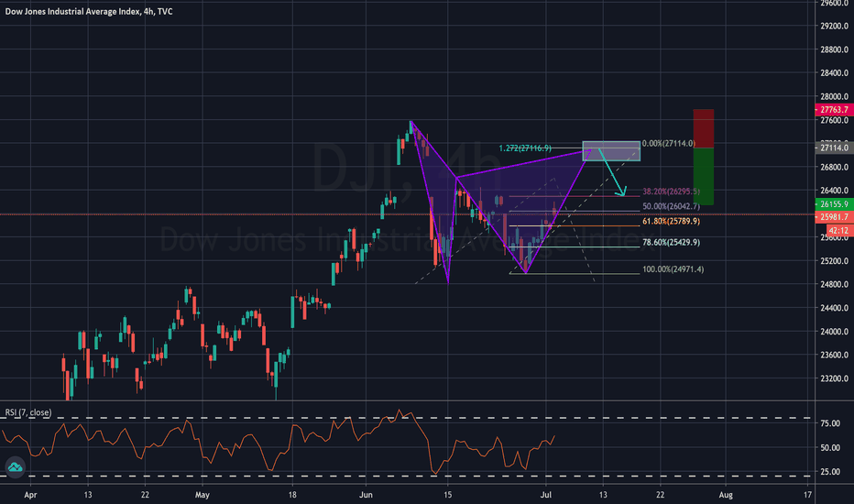Select the 100.00%(24971.4) Fibonacci level label

[673, 269]
